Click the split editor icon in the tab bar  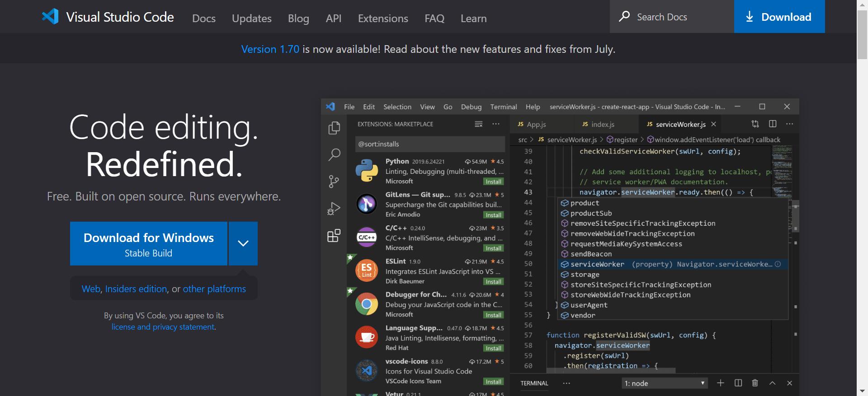[x=773, y=124]
